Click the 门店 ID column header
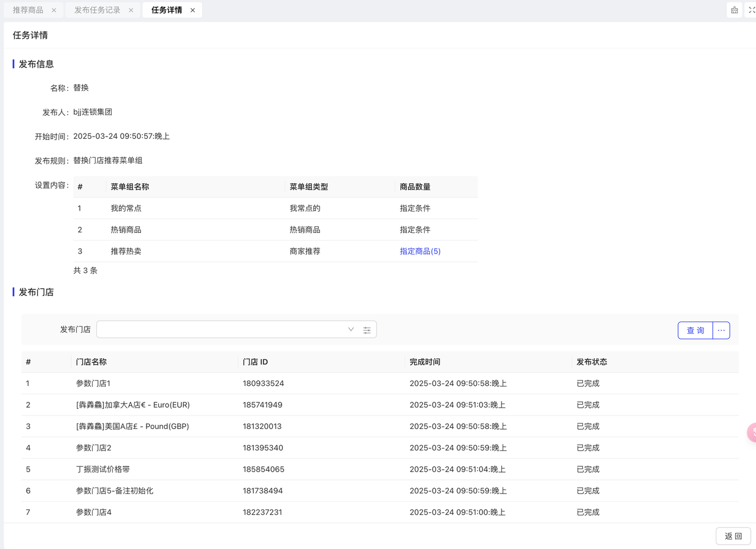 tap(255, 362)
